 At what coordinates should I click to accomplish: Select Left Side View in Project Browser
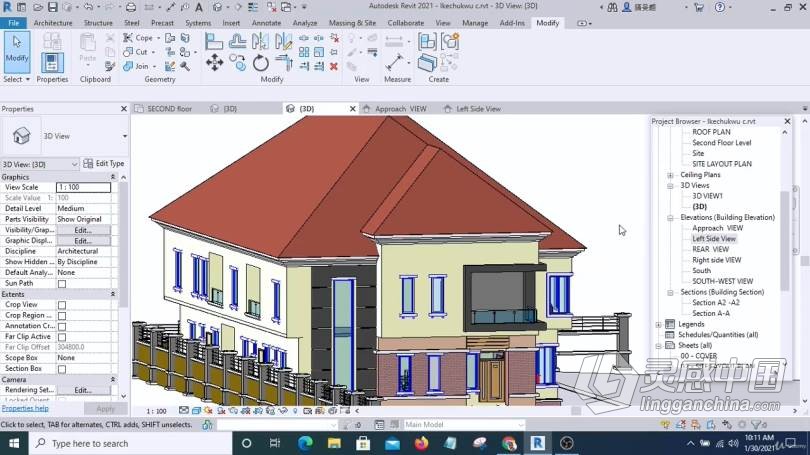point(714,239)
